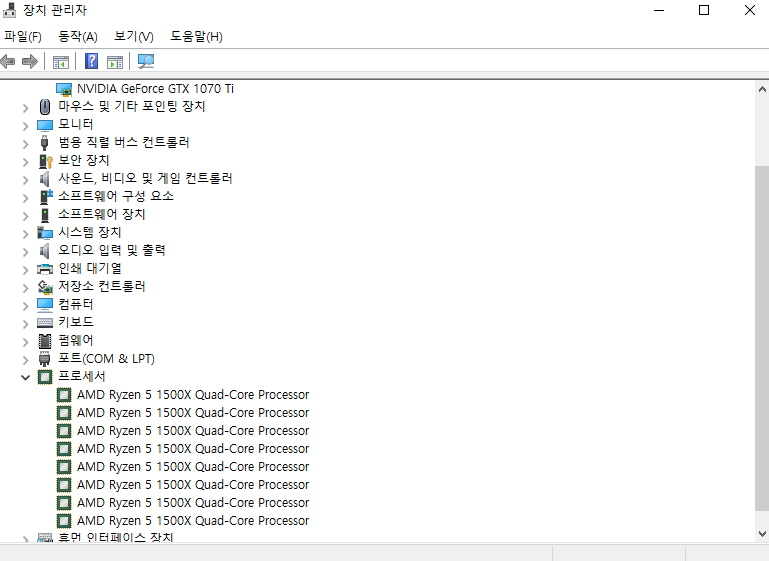
Task: Open the 파일(F) menu
Action: (23, 37)
